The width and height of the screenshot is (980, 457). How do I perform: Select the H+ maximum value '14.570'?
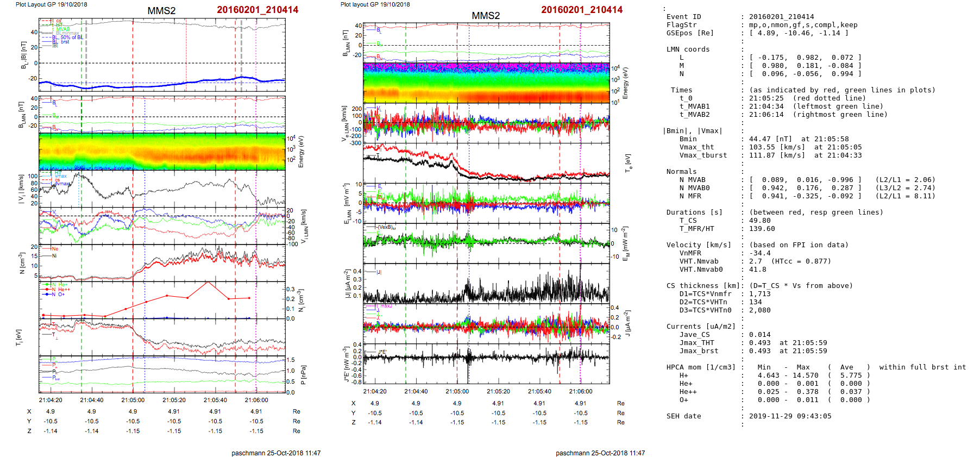click(x=805, y=375)
